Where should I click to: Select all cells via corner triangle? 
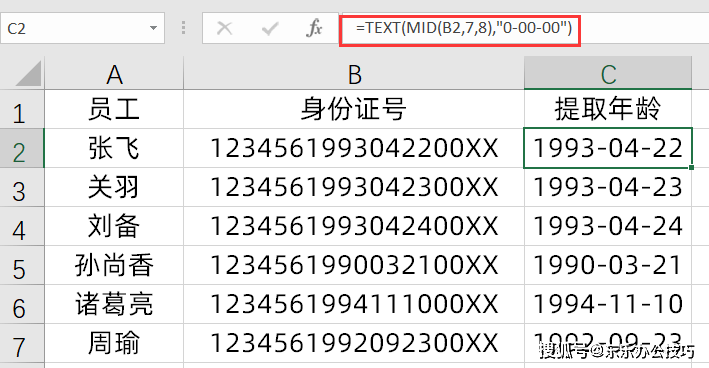coord(28,74)
